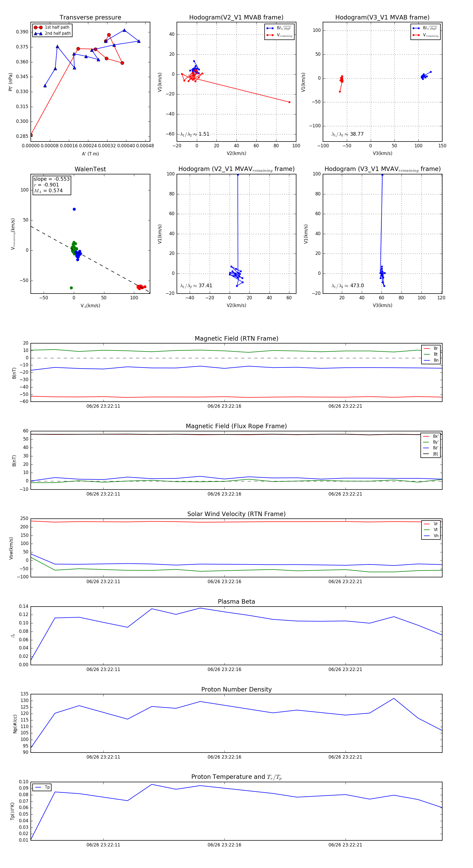The height and width of the screenshot is (868, 473).
Task: Click the 'MA = 0.574' text
Action: (48, 191)
